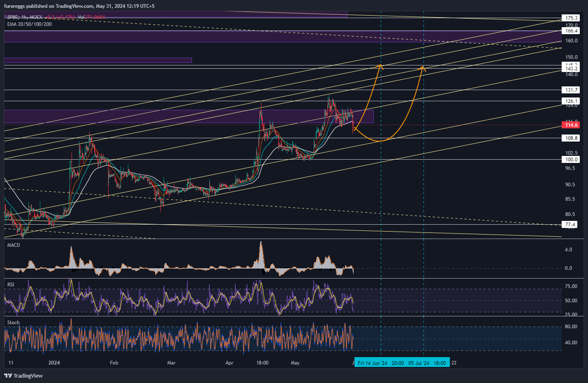Screen dimensions: 588x383
Task: Open the MACD indicator pane label
Action: 14,245
